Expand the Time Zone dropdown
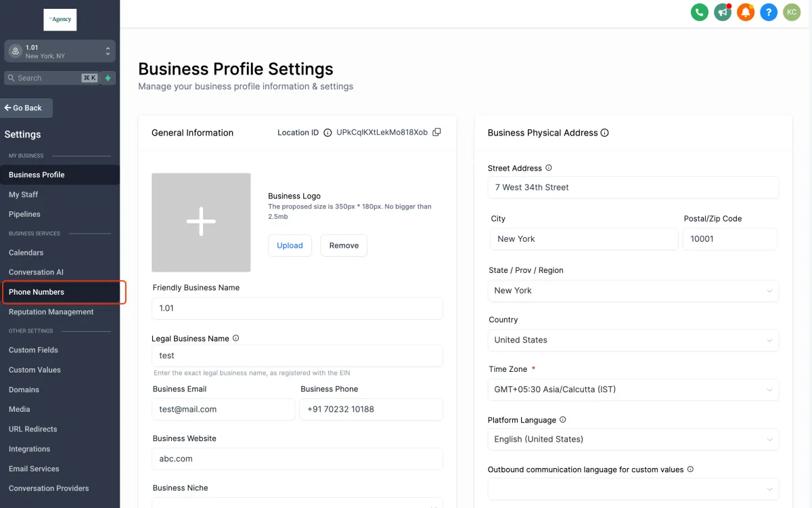The image size is (812, 508). point(633,389)
